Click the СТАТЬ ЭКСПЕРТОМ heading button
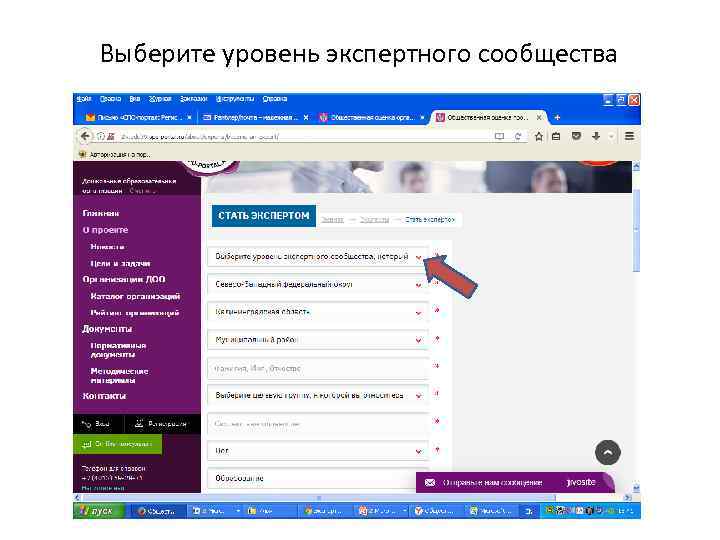The width and height of the screenshot is (720, 540). 264,216
